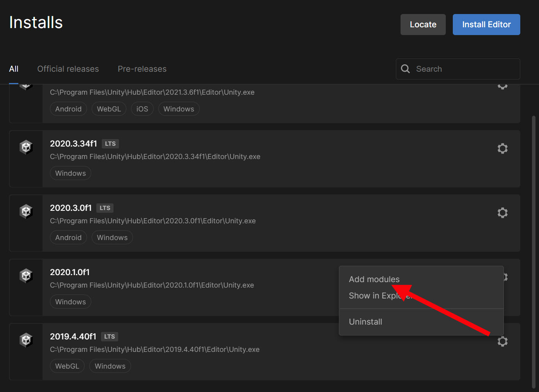This screenshot has height=392, width=539.
Task: Click WebGL tag of 2021.3.6f1 install
Action: (x=109, y=109)
